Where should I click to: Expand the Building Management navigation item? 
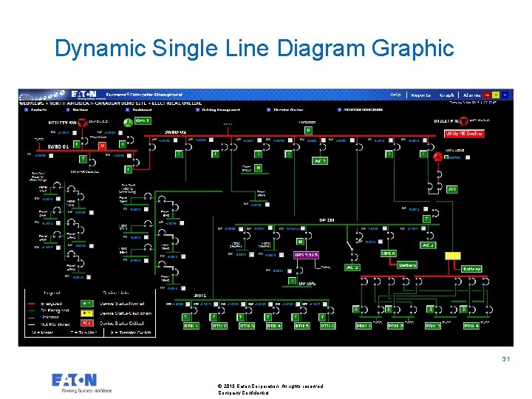(197, 109)
